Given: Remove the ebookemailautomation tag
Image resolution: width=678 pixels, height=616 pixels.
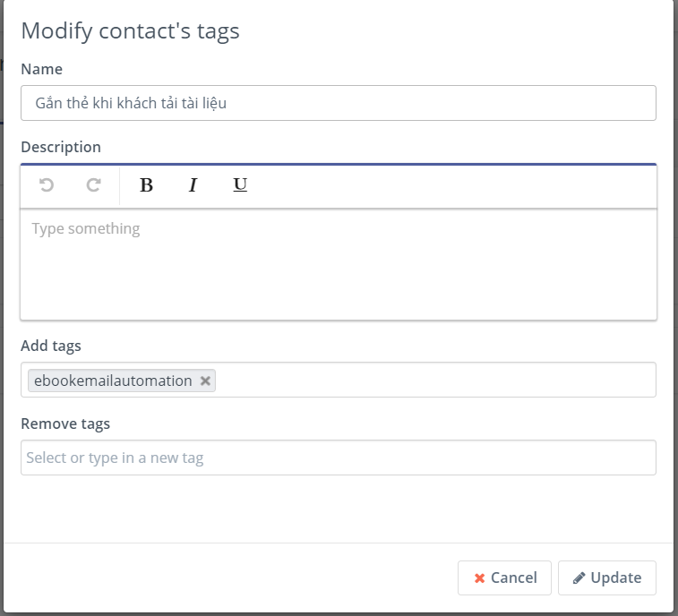Looking at the screenshot, I should 205,381.
